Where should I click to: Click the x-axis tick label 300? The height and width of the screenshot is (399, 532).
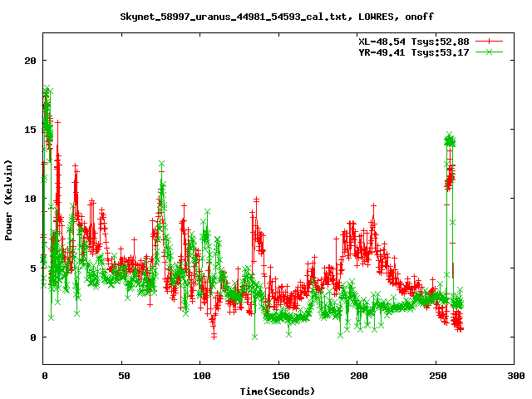tap(516, 376)
